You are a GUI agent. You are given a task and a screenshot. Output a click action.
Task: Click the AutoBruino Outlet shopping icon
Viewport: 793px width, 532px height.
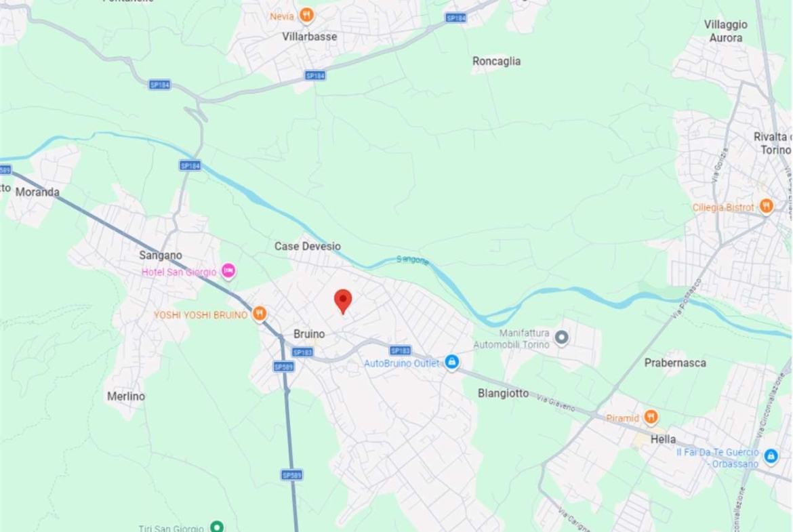pyautogui.click(x=451, y=362)
